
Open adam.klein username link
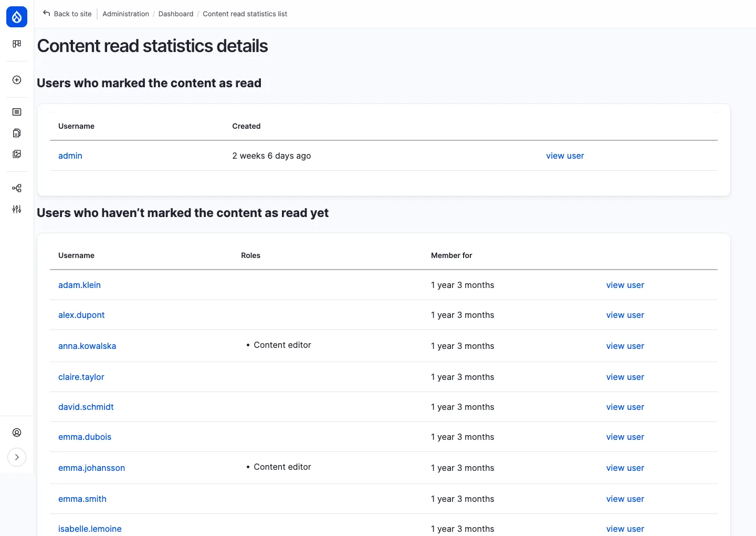(79, 285)
